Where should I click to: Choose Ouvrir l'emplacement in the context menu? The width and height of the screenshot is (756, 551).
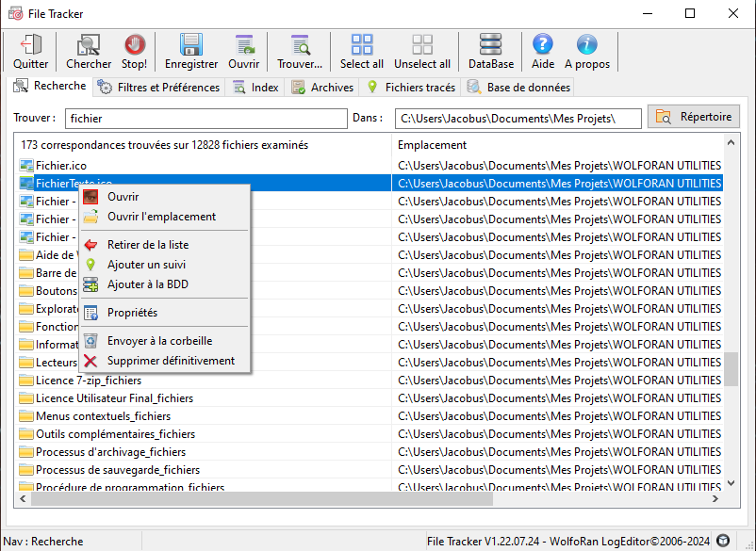click(161, 217)
